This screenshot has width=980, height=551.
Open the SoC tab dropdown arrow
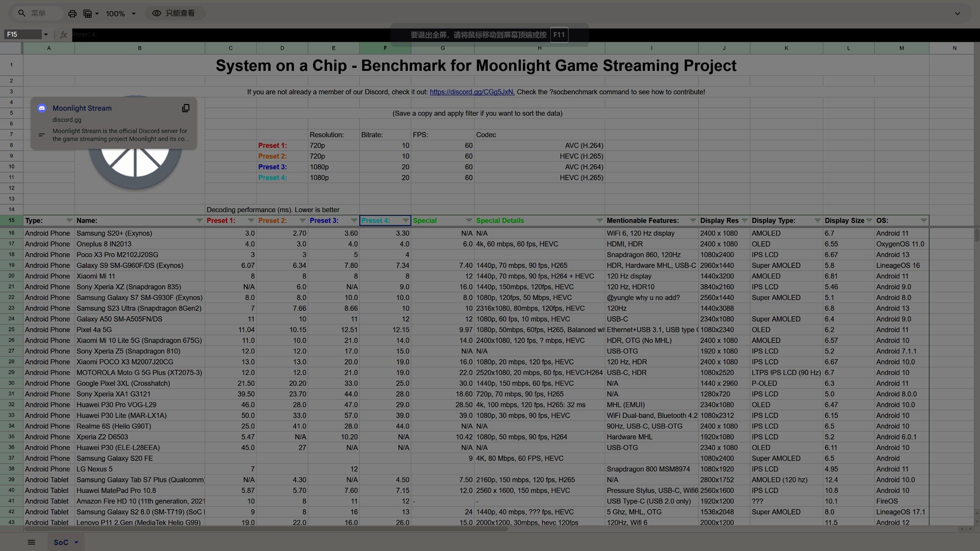(76, 542)
